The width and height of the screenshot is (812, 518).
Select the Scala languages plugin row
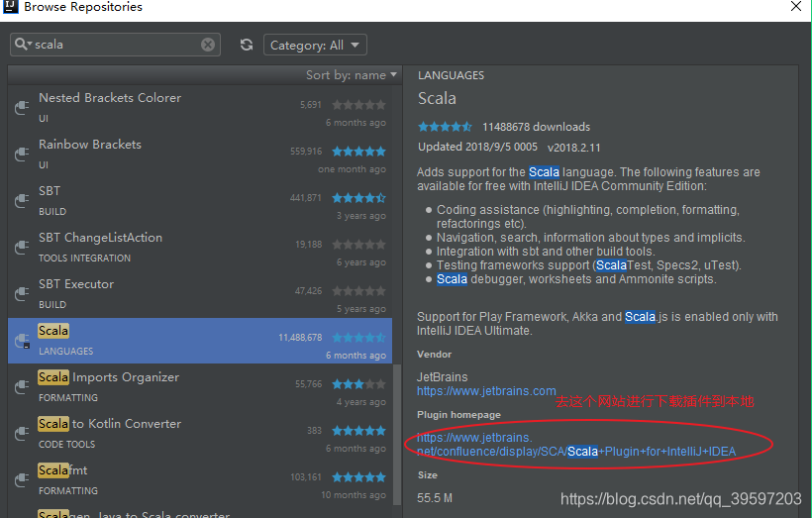click(x=200, y=341)
